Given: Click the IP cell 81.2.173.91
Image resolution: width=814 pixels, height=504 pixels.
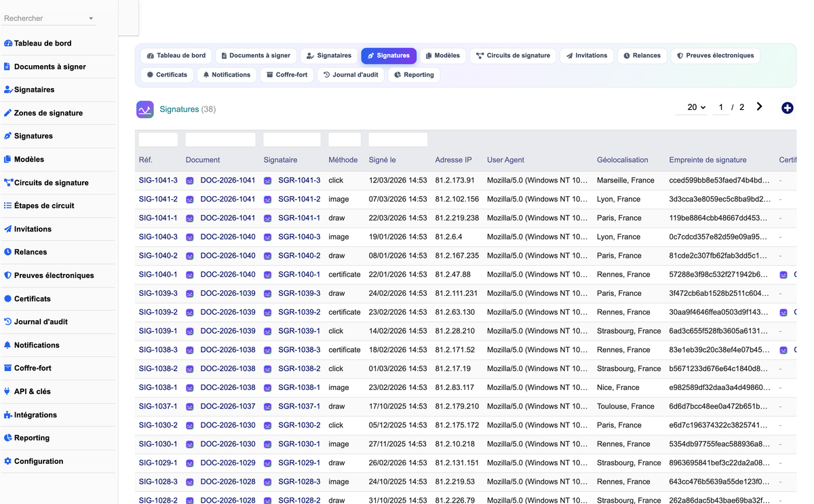Looking at the screenshot, I should 455,180.
